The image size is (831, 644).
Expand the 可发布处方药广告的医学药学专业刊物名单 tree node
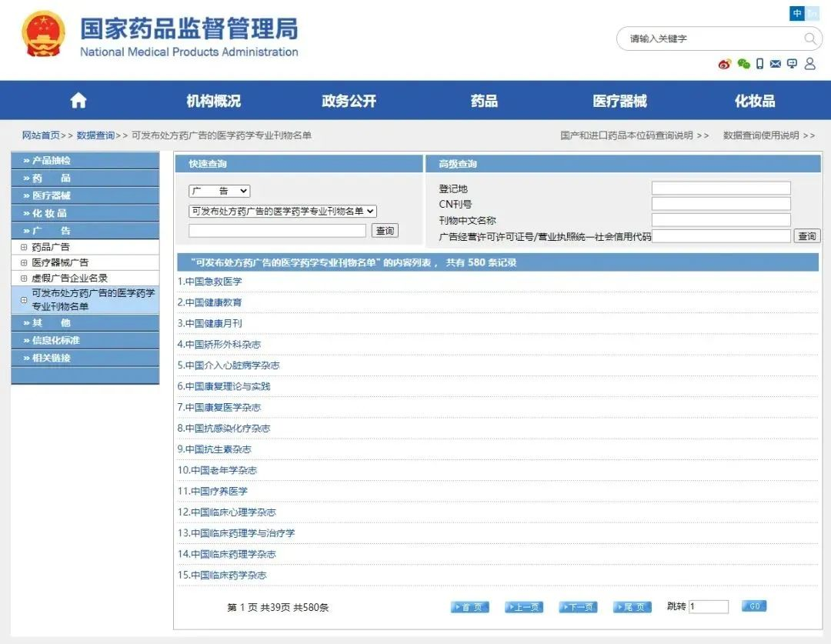click(24, 299)
